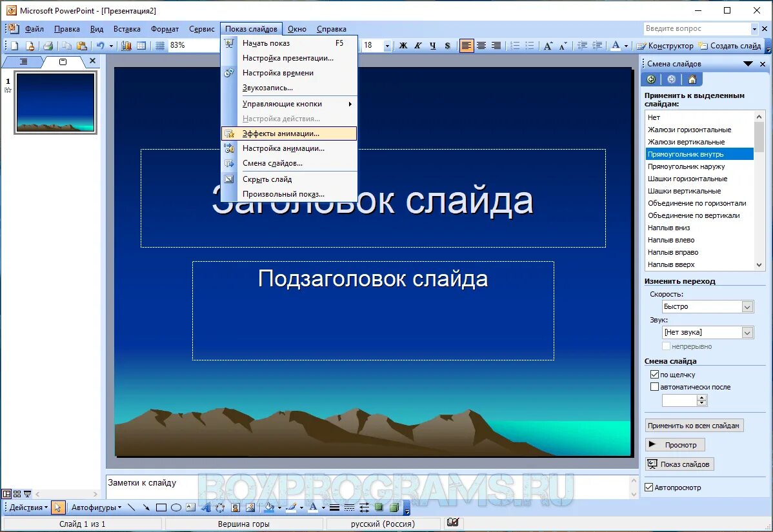Click the 'Показ слайдов' pane button

point(679,464)
